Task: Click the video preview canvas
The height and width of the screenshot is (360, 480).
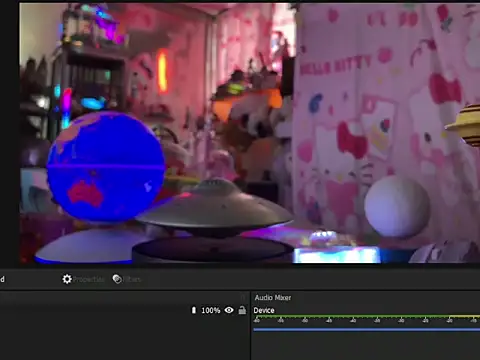Action: (250, 133)
